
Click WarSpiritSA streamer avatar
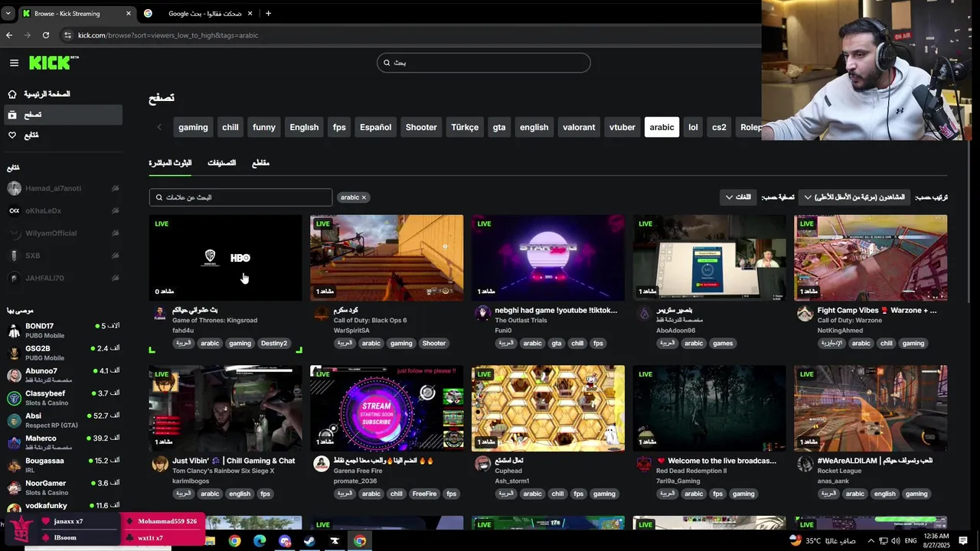tap(322, 313)
